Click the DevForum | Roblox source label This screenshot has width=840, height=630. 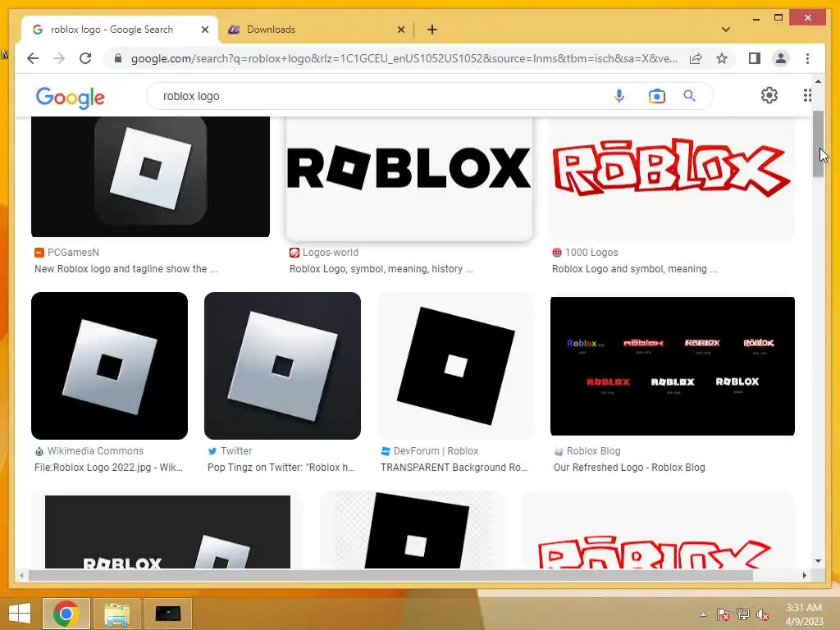coord(436,451)
